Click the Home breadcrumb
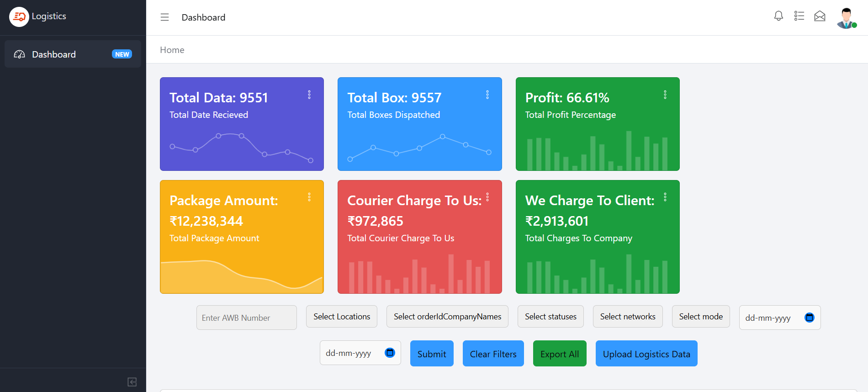Image resolution: width=868 pixels, height=392 pixels. click(x=172, y=50)
